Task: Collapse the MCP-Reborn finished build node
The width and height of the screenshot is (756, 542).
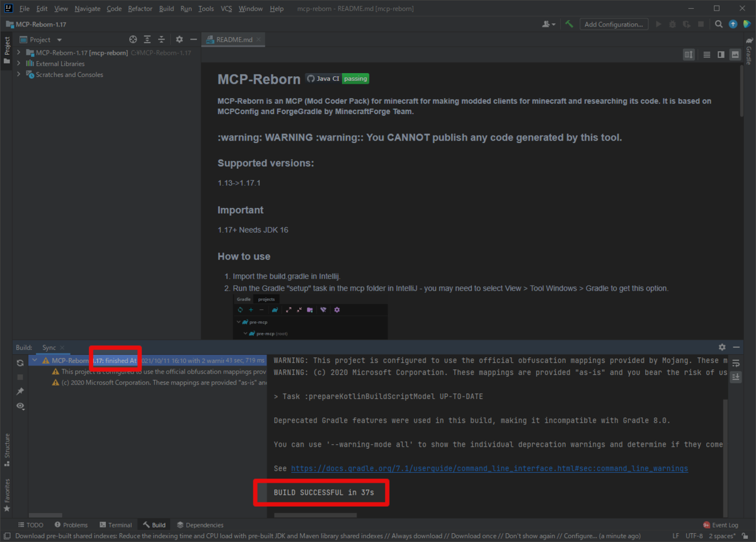Action: tap(33, 360)
